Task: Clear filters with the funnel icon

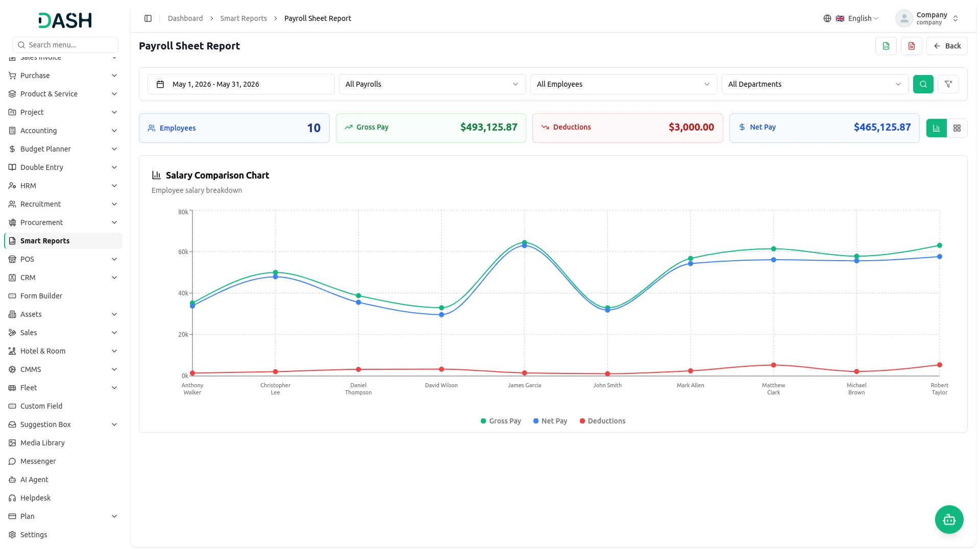Action: [x=948, y=84]
